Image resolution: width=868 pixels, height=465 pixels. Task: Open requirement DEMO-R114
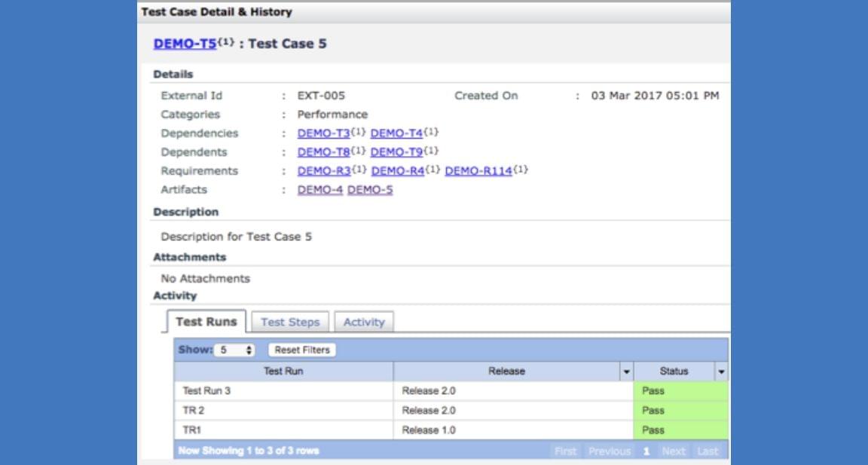[478, 171]
